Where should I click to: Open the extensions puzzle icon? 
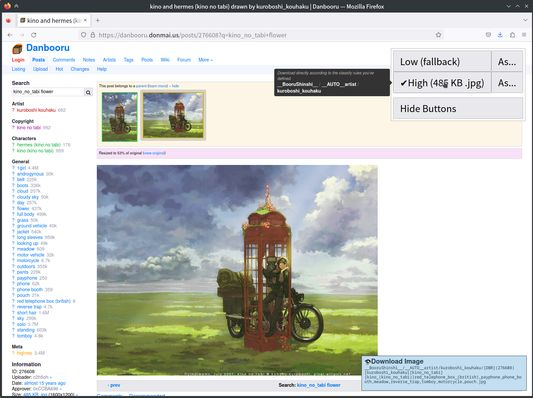(x=512, y=35)
